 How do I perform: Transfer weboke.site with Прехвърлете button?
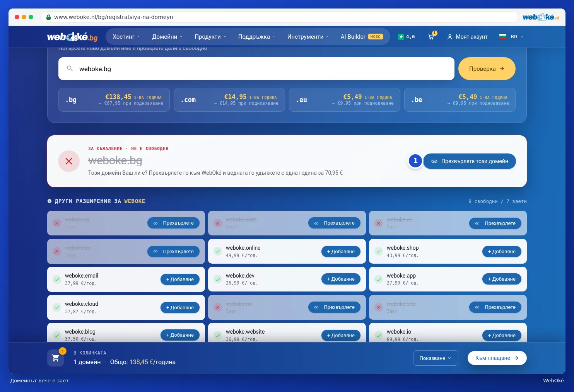(495, 307)
